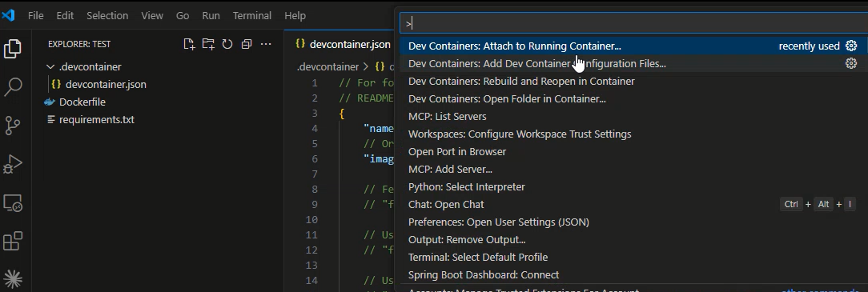Configure keybinding gear for Attach to Running Container

pyautogui.click(x=851, y=46)
